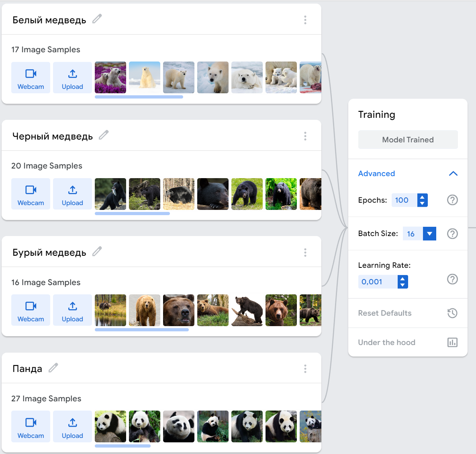This screenshot has height=454, width=476.
Task: Click the Панда samples horizontal scrollbar
Action: (x=123, y=446)
